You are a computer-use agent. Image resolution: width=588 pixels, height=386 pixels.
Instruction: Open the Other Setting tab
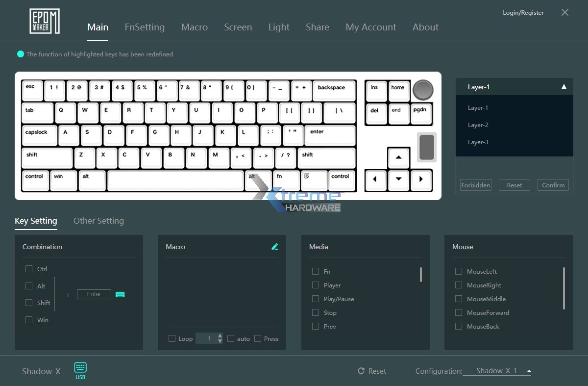[x=98, y=221]
